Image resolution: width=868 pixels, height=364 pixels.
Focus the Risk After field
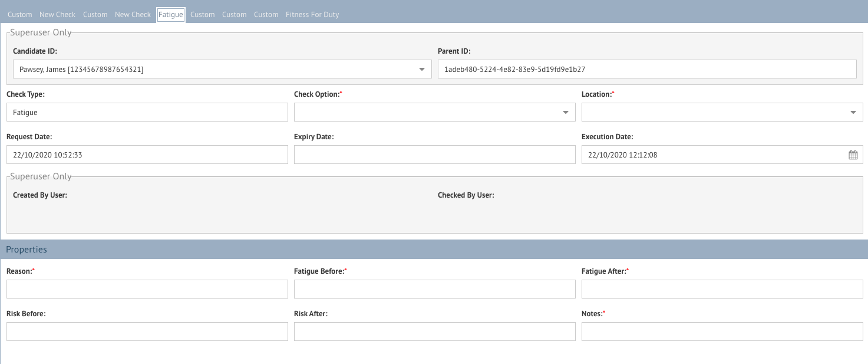[x=434, y=332]
